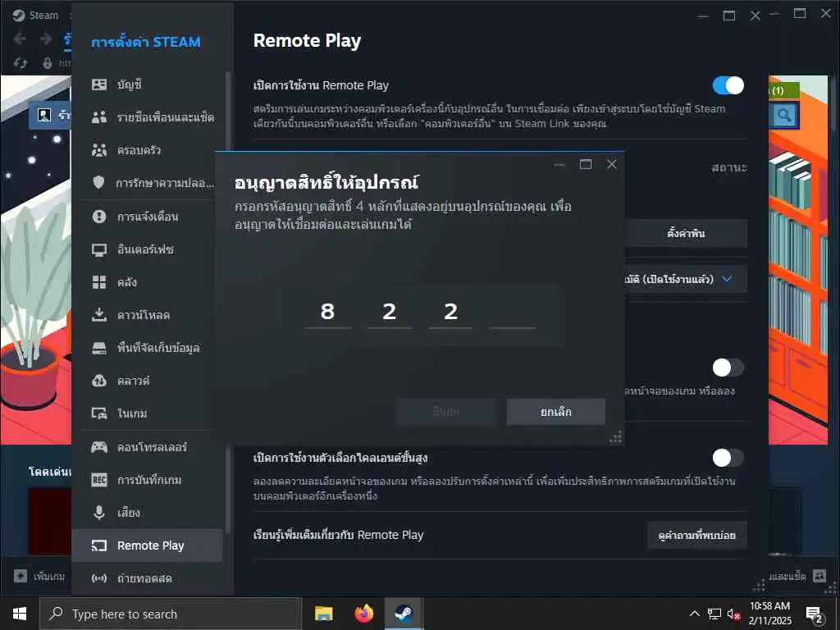
Task: Select the คลาวด์ cloud icon
Action: click(99, 381)
